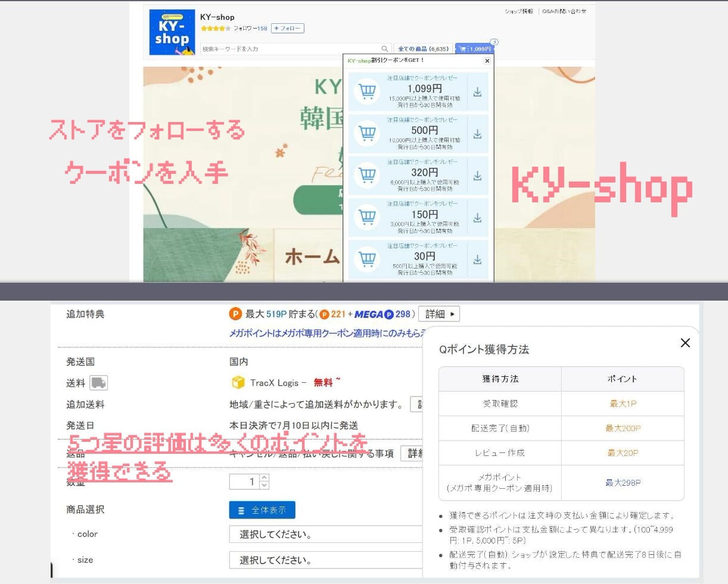The height and width of the screenshot is (584, 728).
Task: Open the color selection dropdown
Action: pyautogui.click(x=325, y=534)
